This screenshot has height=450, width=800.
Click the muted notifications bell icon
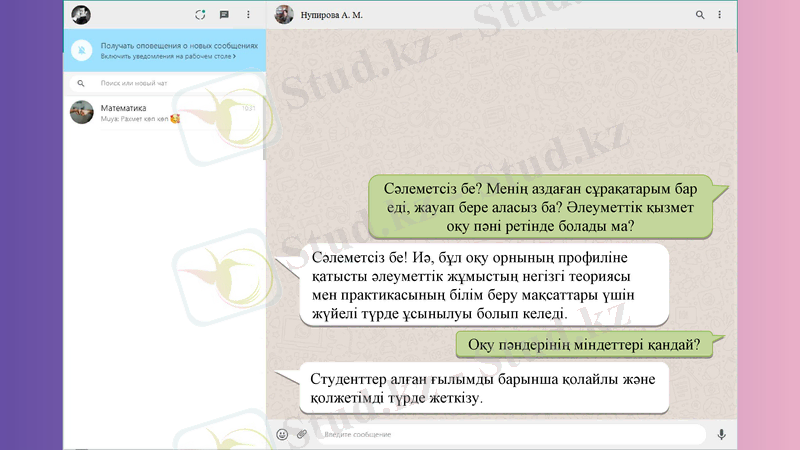point(82,51)
